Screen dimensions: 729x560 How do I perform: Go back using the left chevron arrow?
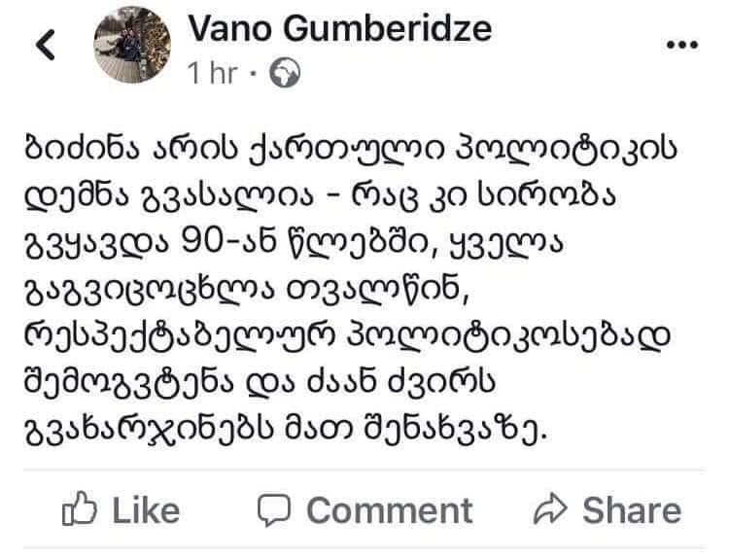47,45
